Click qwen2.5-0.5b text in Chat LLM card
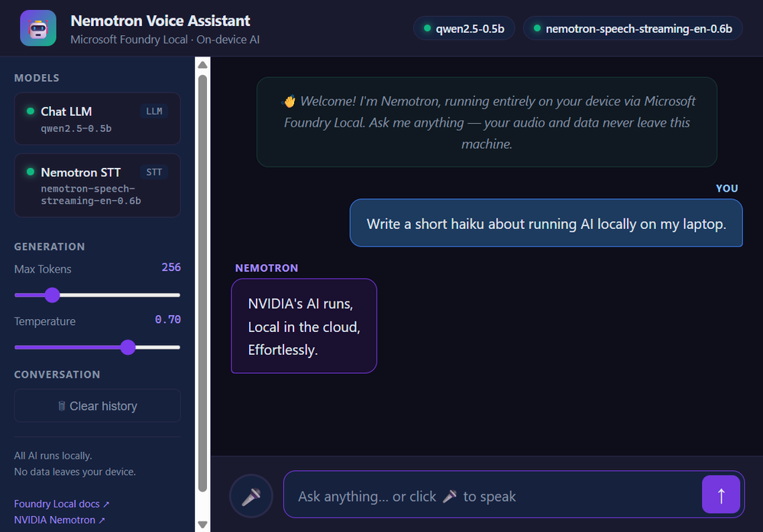This screenshot has height=532, width=763. [x=76, y=128]
